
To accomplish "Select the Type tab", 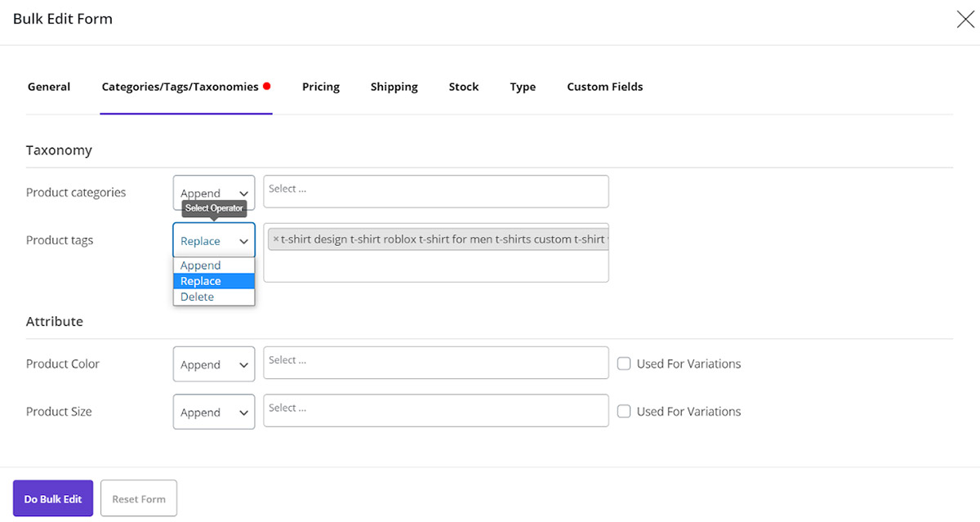I will coord(523,87).
